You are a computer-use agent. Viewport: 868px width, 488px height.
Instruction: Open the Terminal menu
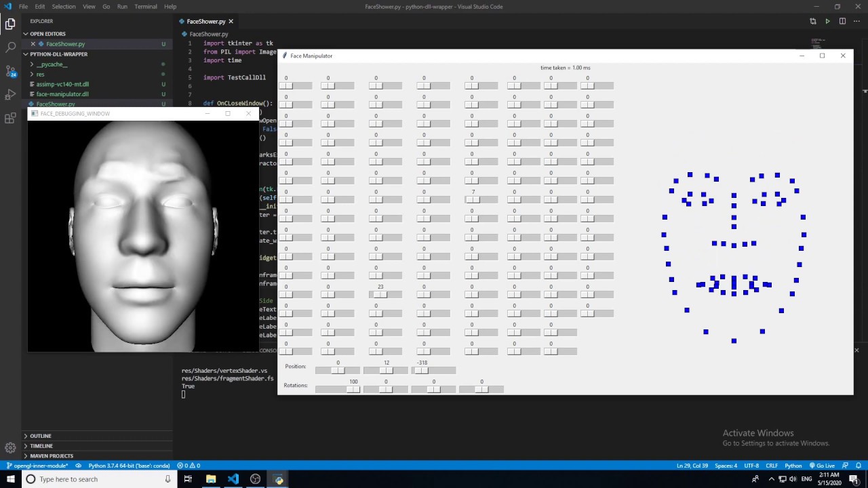pyautogui.click(x=146, y=6)
